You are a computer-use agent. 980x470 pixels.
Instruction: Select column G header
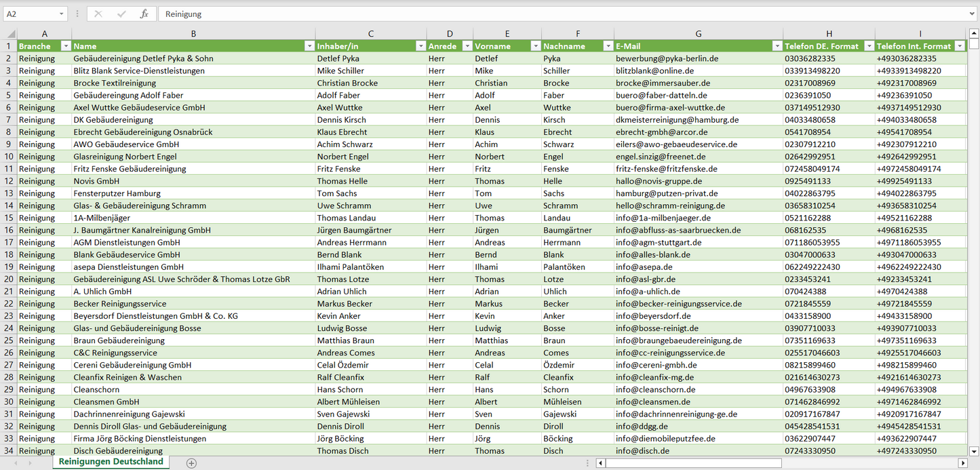coord(698,33)
